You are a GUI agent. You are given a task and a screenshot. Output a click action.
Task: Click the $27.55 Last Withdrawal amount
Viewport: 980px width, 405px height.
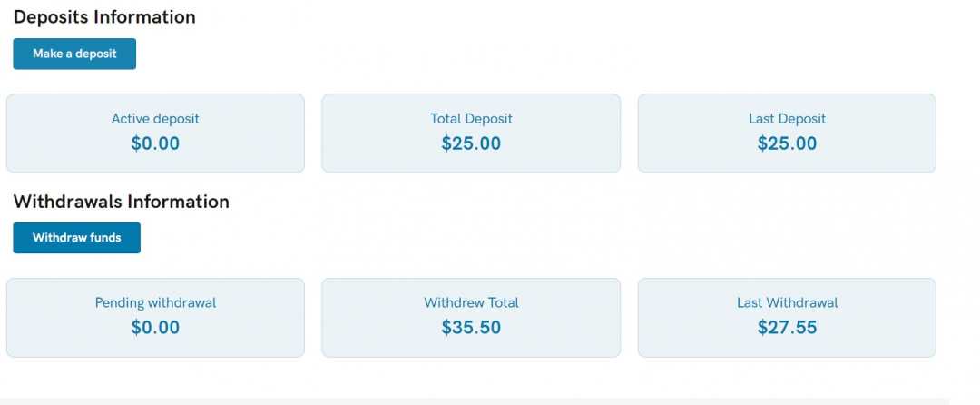point(787,328)
